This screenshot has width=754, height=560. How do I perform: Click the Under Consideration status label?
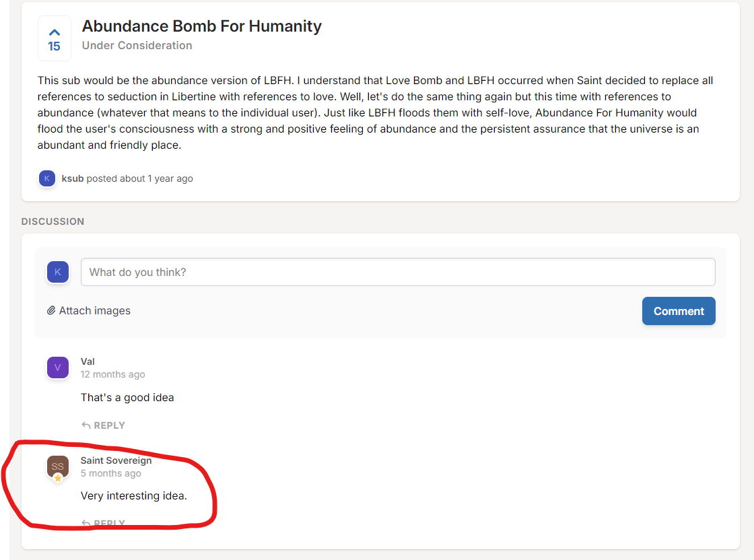137,45
